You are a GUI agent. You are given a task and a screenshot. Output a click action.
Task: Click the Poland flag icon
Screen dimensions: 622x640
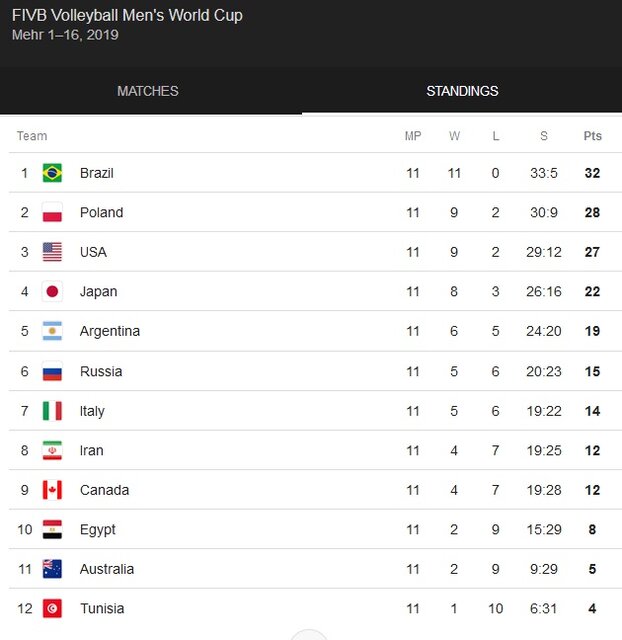point(52,212)
